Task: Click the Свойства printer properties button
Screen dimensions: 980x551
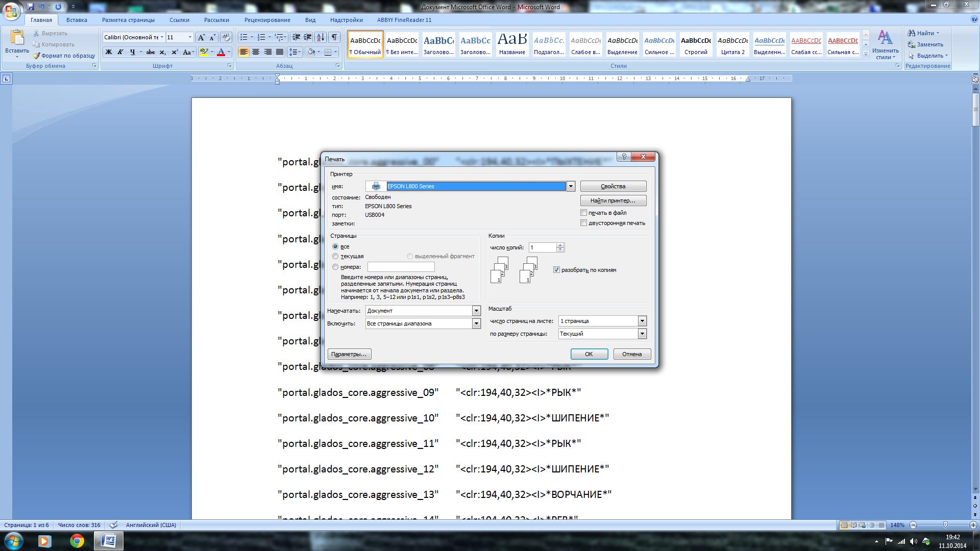Action: tap(613, 186)
